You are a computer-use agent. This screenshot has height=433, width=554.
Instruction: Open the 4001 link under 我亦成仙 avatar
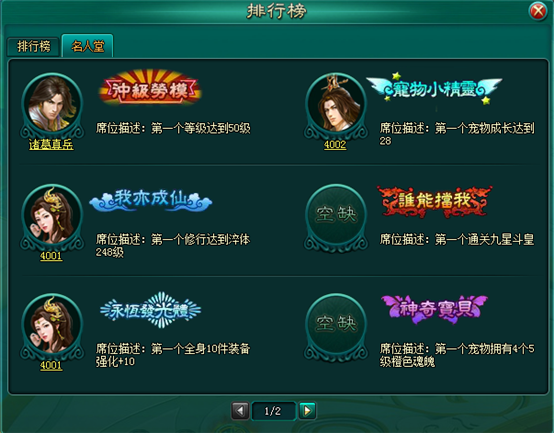coord(51,256)
